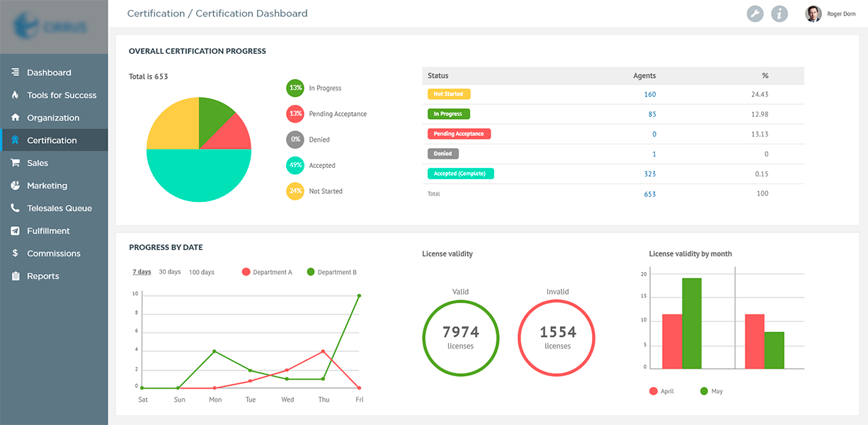
Task: Click the wrench settings icon in header
Action: pyautogui.click(x=755, y=13)
